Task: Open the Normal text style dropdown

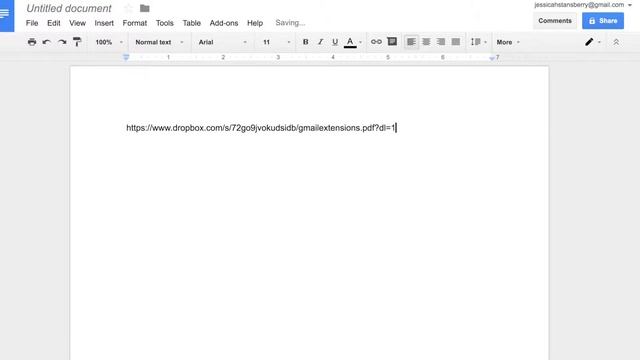Action: [159, 42]
